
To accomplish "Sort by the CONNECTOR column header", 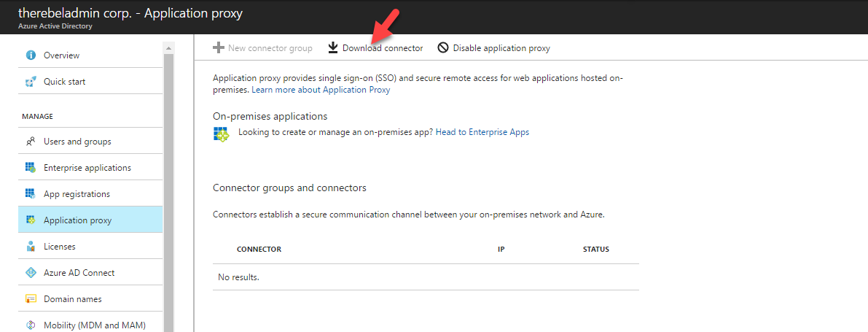I will click(259, 250).
